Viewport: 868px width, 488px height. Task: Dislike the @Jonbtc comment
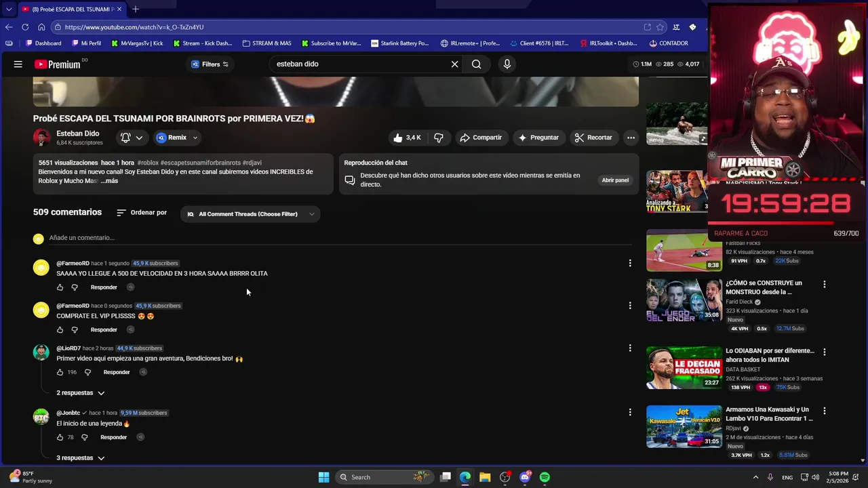(x=84, y=437)
